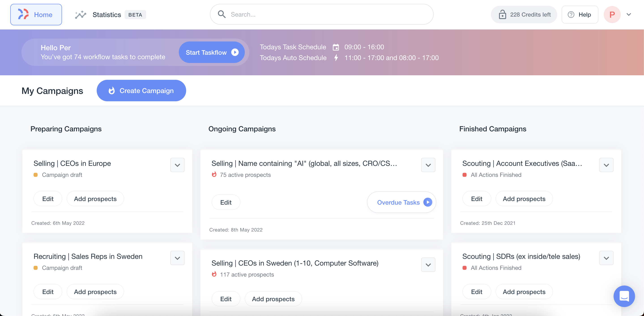This screenshot has height=316, width=644.
Task: Open the dropdown on the Name containing AI campaign
Action: click(428, 165)
